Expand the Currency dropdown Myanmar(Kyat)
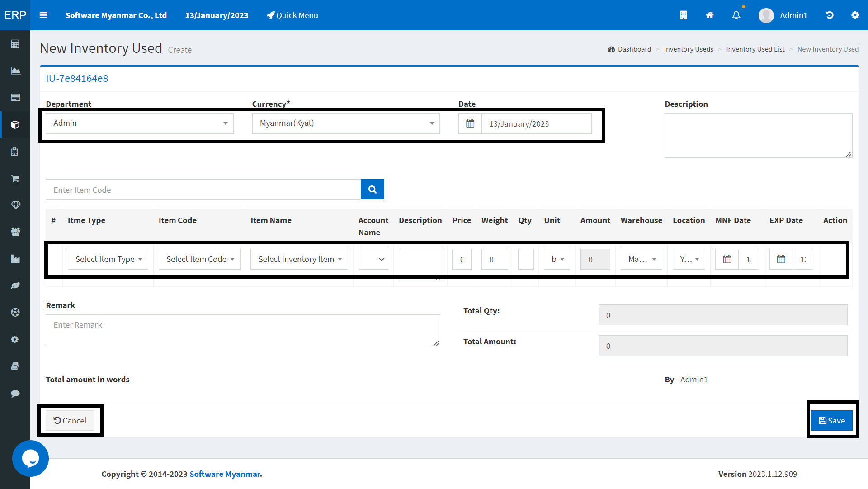This screenshot has height=489, width=868. click(346, 123)
